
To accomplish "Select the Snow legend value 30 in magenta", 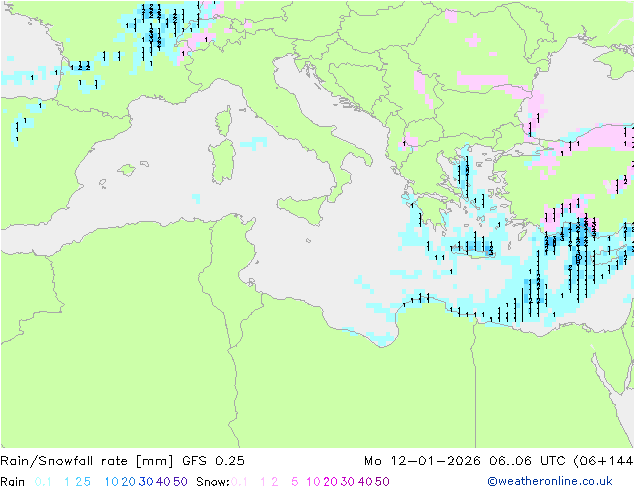I will [347, 482].
